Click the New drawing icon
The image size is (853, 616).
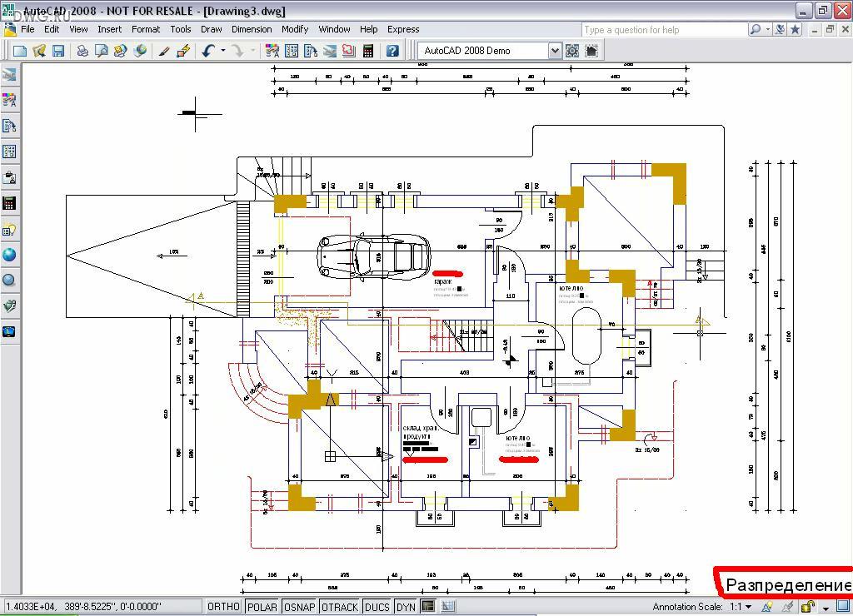pyautogui.click(x=20, y=51)
